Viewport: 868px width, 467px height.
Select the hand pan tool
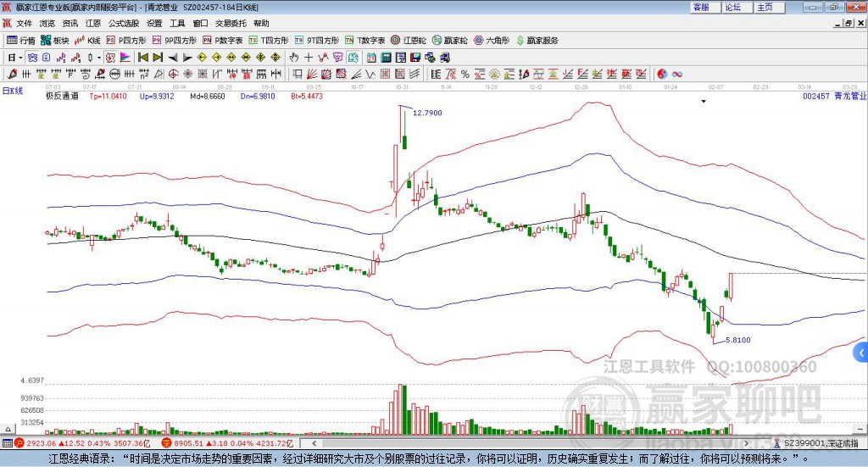[294, 58]
